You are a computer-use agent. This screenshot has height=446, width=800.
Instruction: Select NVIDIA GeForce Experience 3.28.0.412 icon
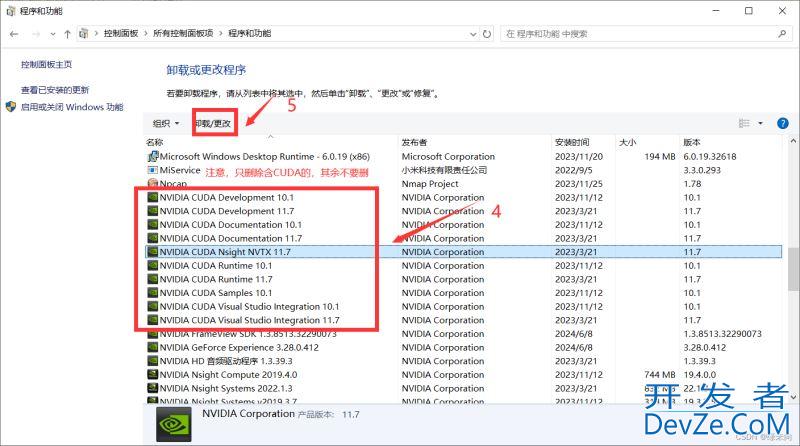pyautogui.click(x=152, y=348)
